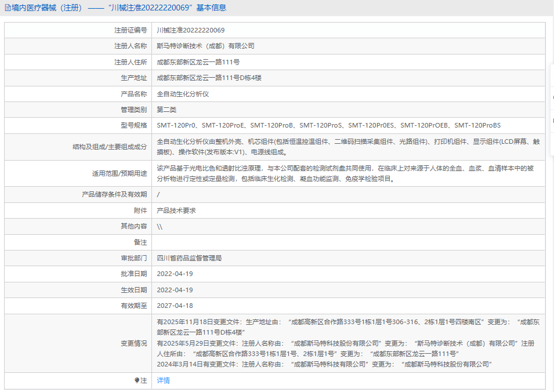Click the document icon before the page title
Screen dimensions: 554x392
click(8, 8)
